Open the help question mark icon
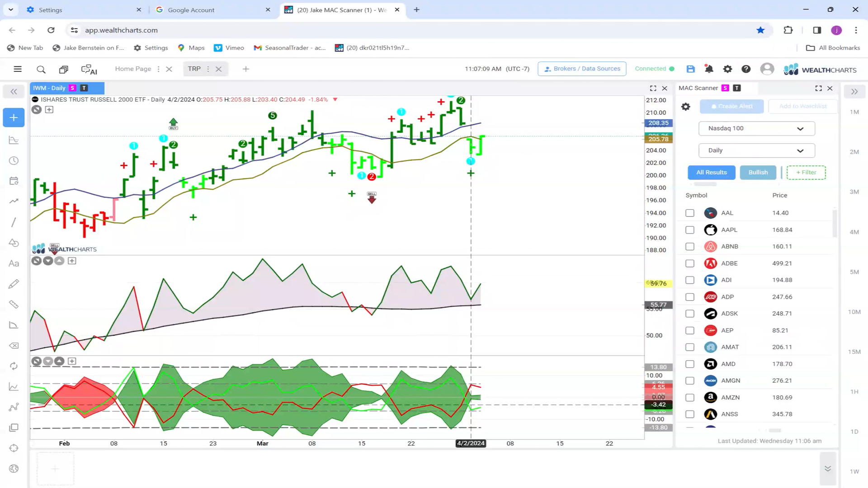Viewport: 868px width, 488px height. pos(746,69)
